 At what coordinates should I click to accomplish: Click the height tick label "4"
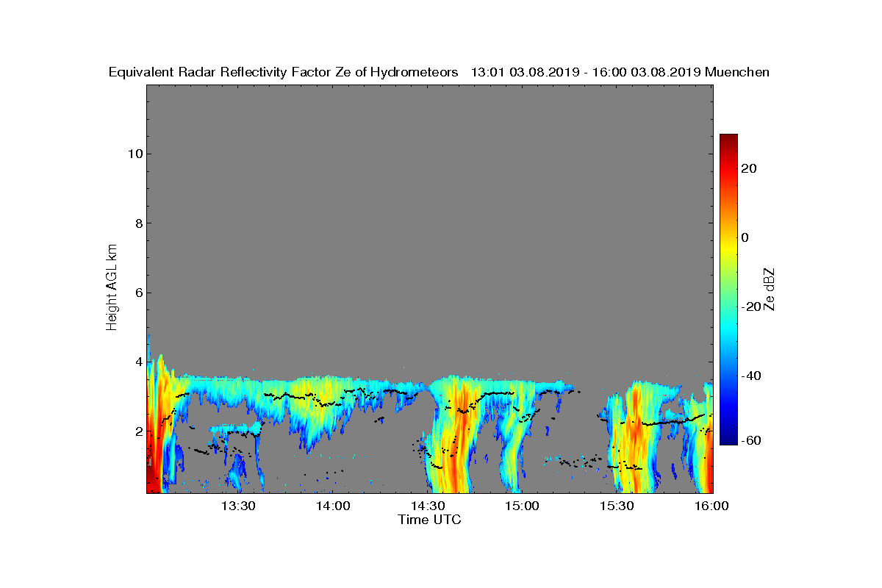(138, 362)
